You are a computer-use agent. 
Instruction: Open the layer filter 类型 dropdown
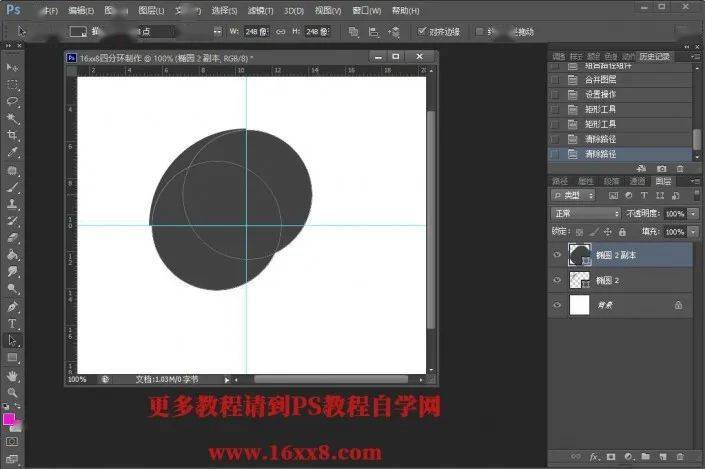point(573,196)
